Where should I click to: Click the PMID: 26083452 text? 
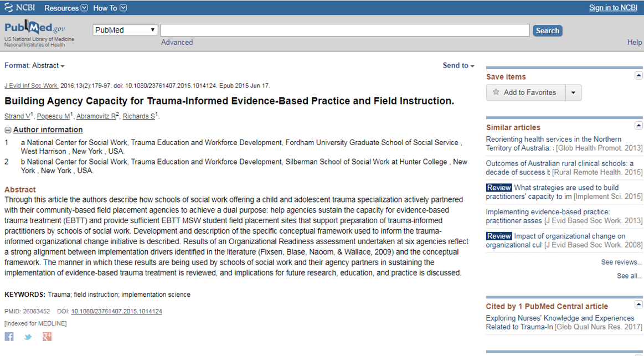coord(27,311)
